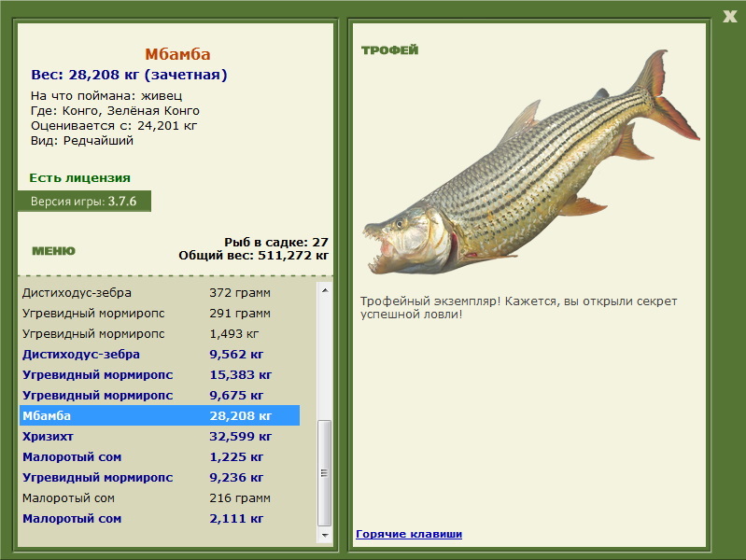Image resolution: width=746 pixels, height=560 pixels.
Task: Click the Версия игры: 3.7.6 badge
Action: point(84,202)
